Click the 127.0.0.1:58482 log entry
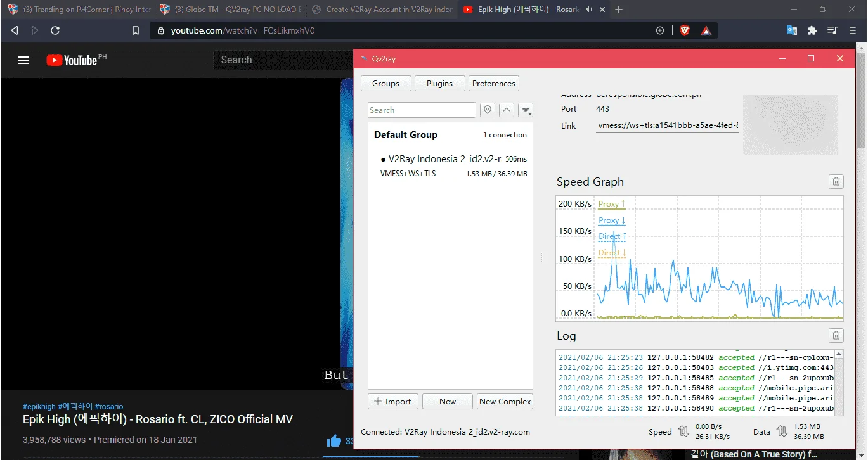 tap(696, 357)
